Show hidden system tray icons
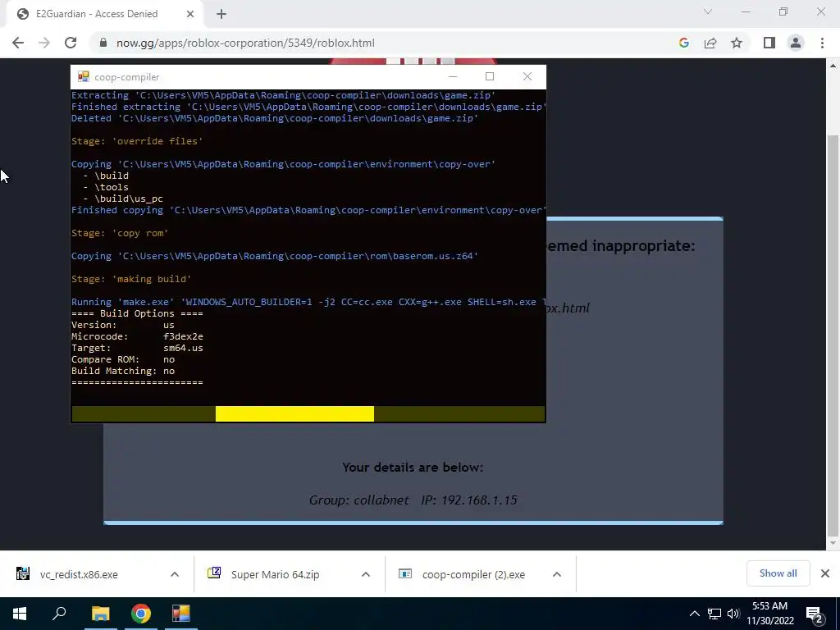840x630 pixels. click(694, 614)
